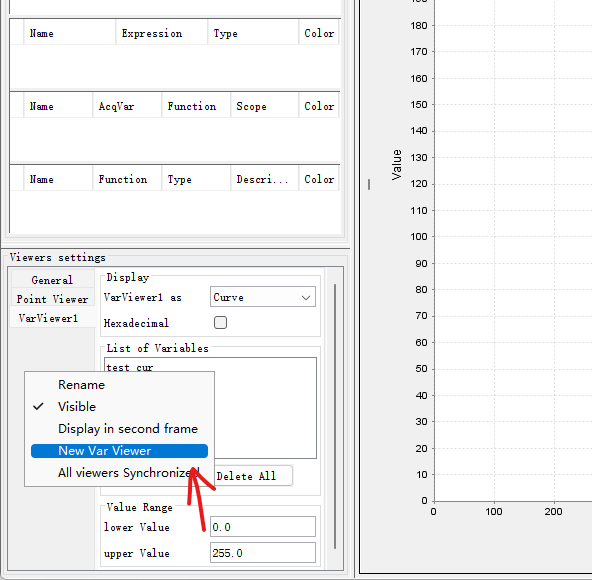The width and height of the screenshot is (592, 580).
Task: Switch to the Point Viewer tab
Action: click(52, 299)
